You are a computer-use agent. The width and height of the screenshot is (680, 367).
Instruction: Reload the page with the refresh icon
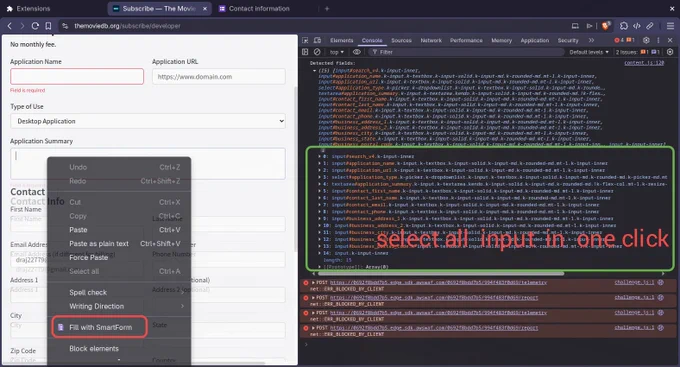click(x=35, y=26)
